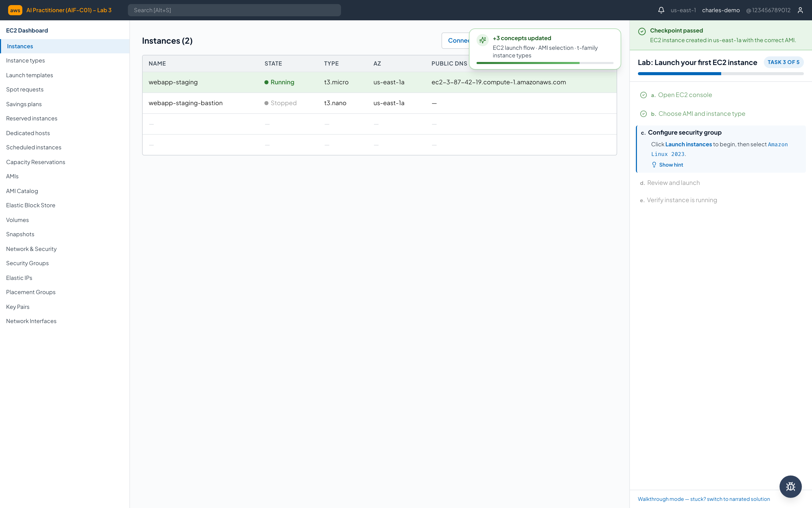This screenshot has height=508, width=812.
Task: Select the us-east-1 region selector
Action: (x=683, y=10)
